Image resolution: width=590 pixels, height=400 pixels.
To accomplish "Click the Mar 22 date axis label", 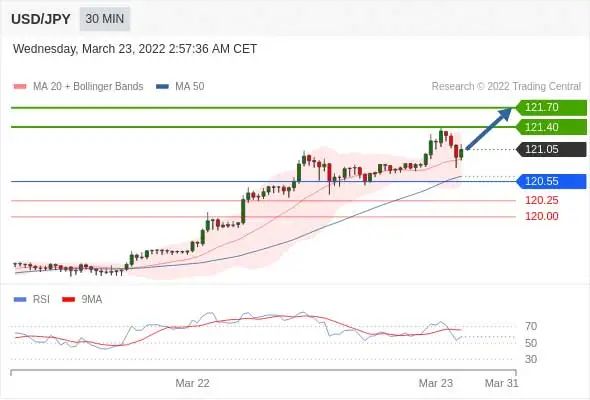I will point(192,383).
